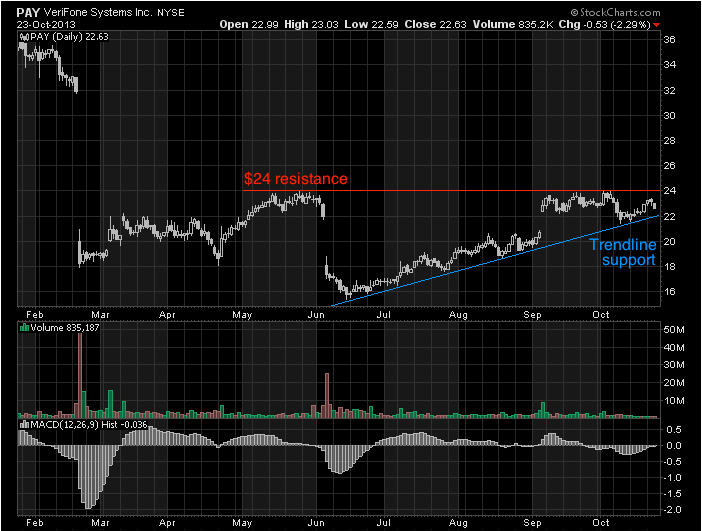Image resolution: width=702 pixels, height=531 pixels.
Task: Click the 26 price axis label
Action: 670,166
